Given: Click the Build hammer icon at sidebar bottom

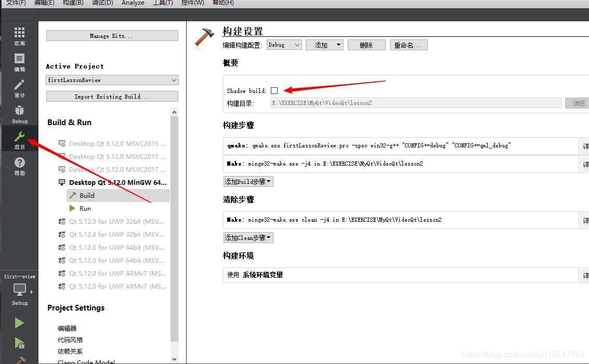Looking at the screenshot, I should tap(20, 360).
